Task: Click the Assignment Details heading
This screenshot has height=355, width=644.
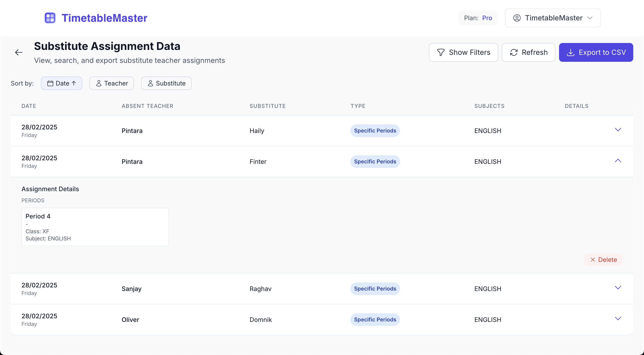Action: (x=50, y=189)
